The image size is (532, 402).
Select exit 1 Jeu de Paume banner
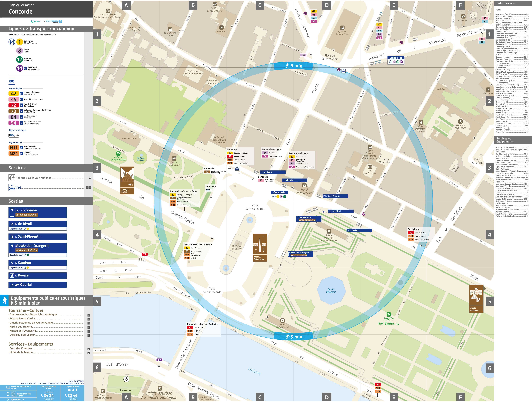[x=37, y=212]
